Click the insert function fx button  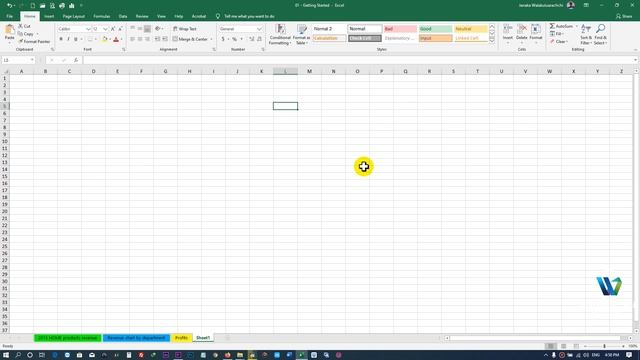[x=76, y=60]
